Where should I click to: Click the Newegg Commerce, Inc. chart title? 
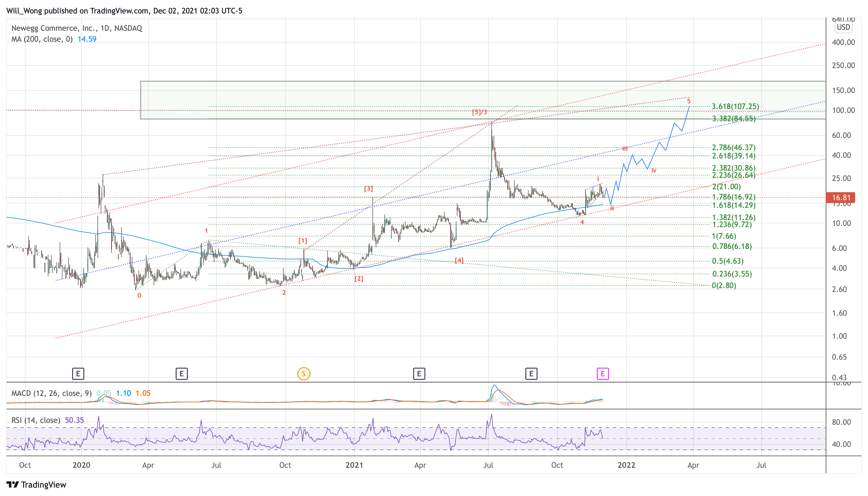click(x=77, y=28)
